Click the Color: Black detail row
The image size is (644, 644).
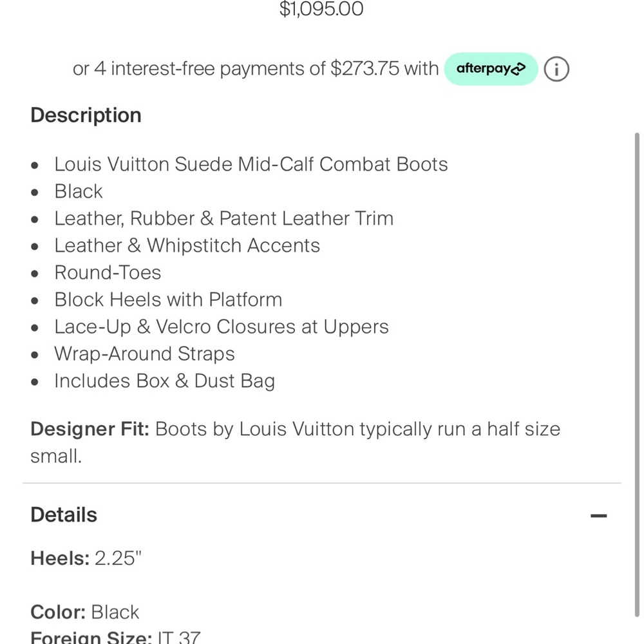84,612
